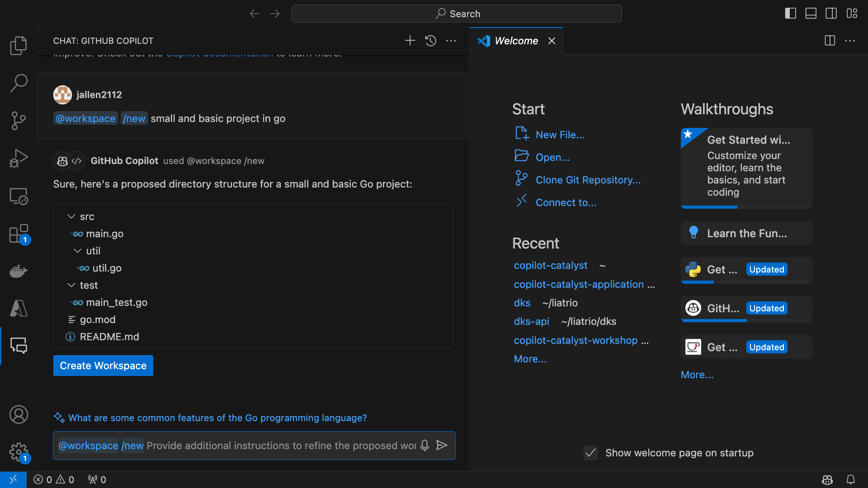This screenshot has height=488, width=868.
Task: Open Customize Layout menu
Action: tap(852, 14)
